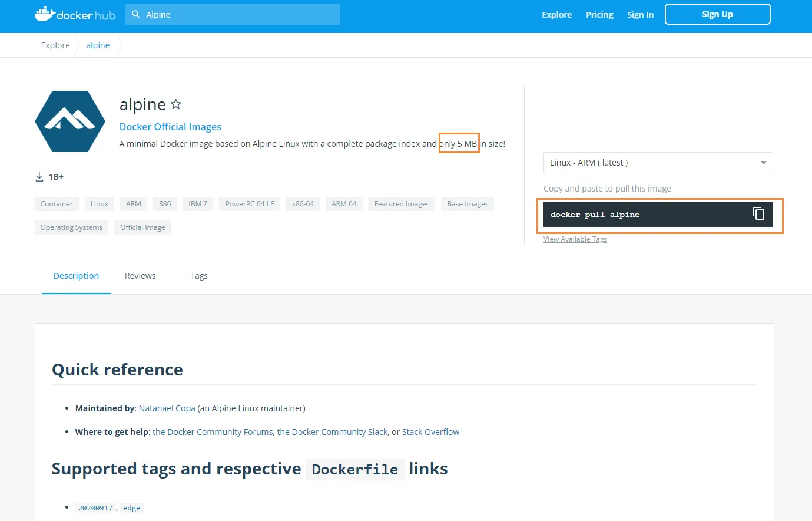Copy the docker pull alpine command

tap(758, 214)
